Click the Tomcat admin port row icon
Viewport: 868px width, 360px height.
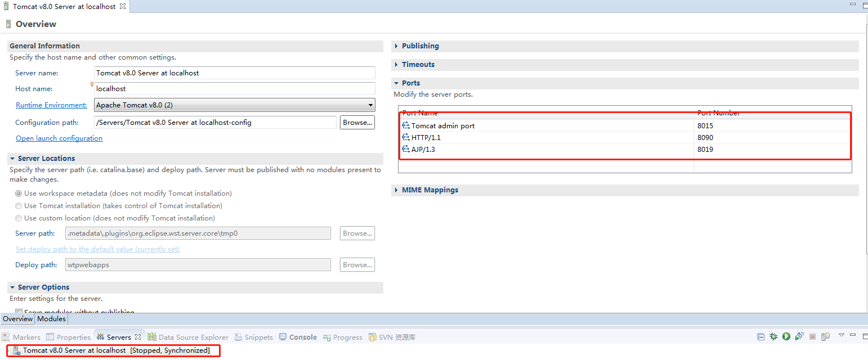click(406, 126)
